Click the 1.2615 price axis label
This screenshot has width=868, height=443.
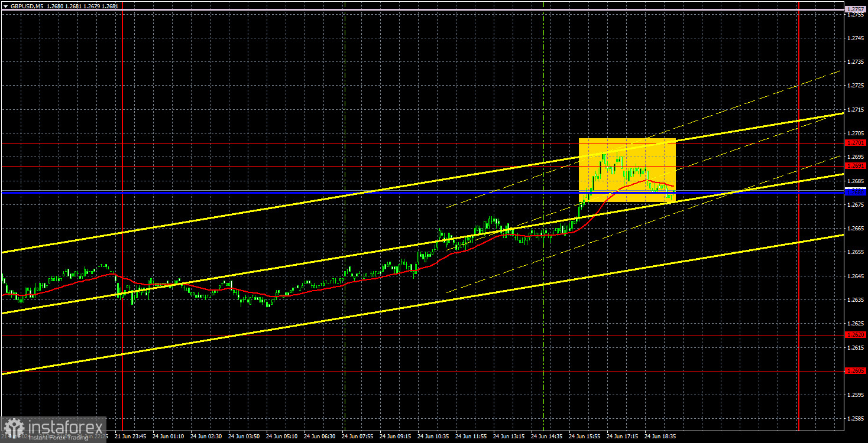tap(856, 347)
